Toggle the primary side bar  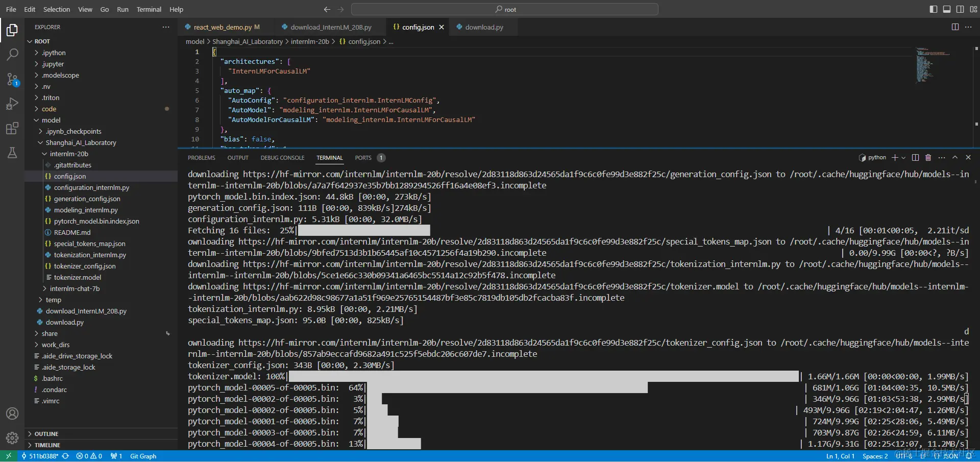(934, 9)
